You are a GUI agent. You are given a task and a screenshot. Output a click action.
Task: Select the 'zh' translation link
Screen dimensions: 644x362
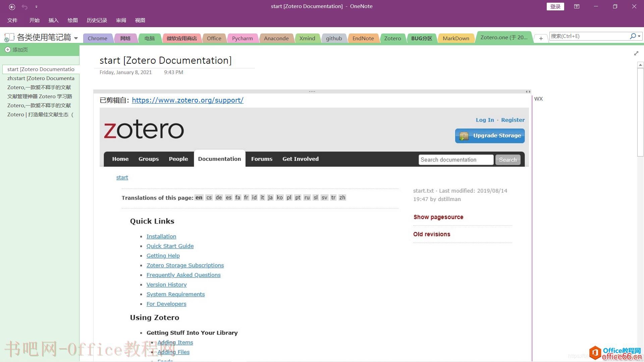click(342, 197)
